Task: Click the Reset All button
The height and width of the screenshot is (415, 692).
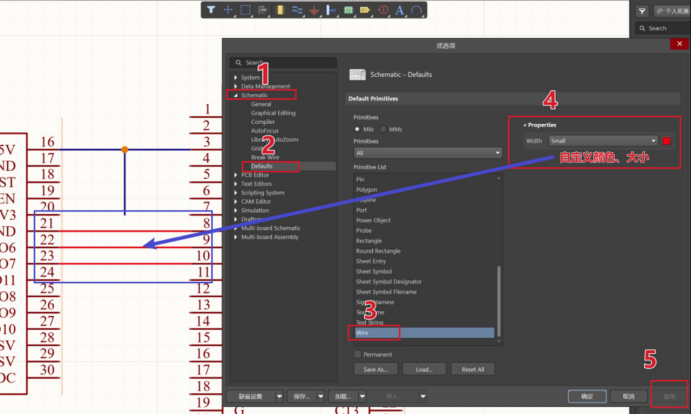Action: (472, 369)
